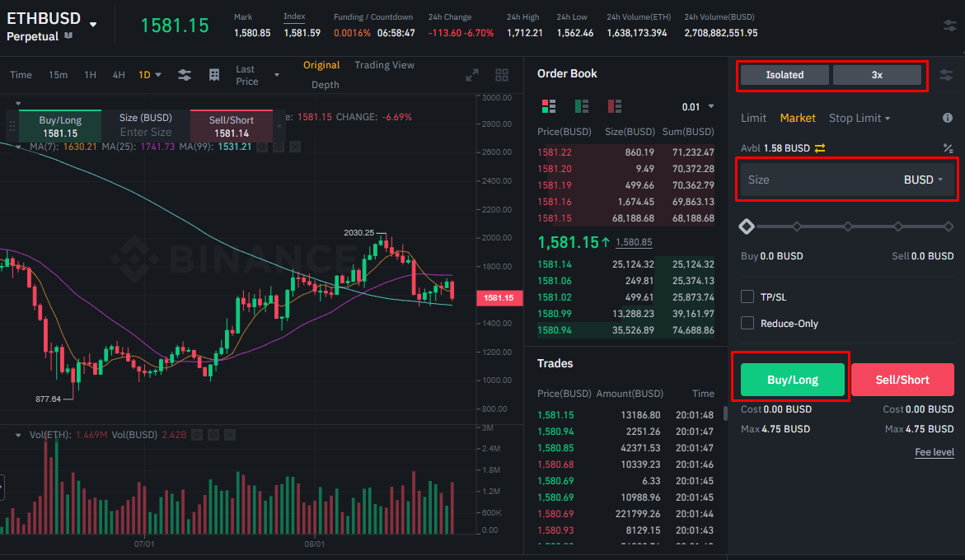Image resolution: width=965 pixels, height=560 pixels.
Task: Click the transfer funds arrows icon
Action: click(x=820, y=148)
